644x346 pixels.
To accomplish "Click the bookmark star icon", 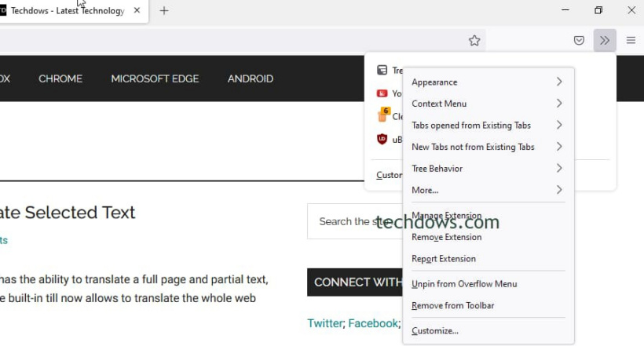I will click(x=474, y=40).
